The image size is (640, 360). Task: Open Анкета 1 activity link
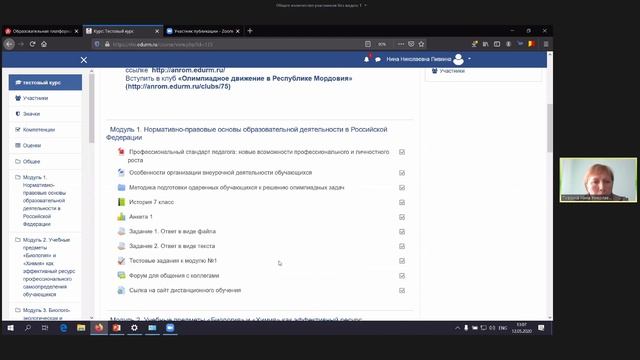(141, 217)
